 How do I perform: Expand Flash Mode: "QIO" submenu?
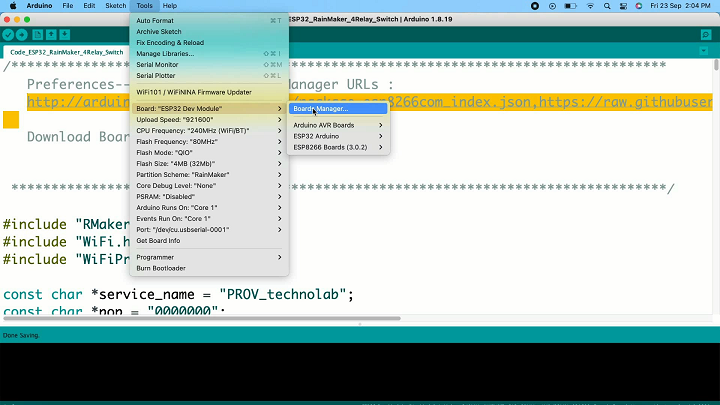tap(209, 153)
